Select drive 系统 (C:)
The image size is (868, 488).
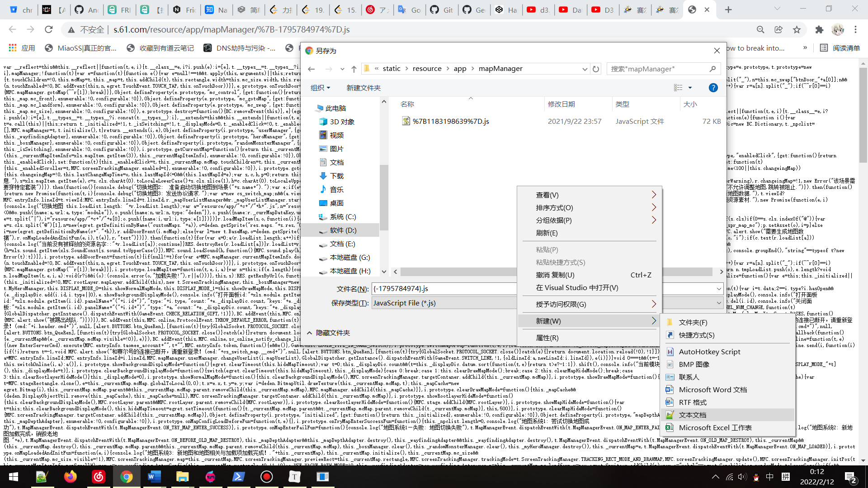pyautogui.click(x=343, y=216)
